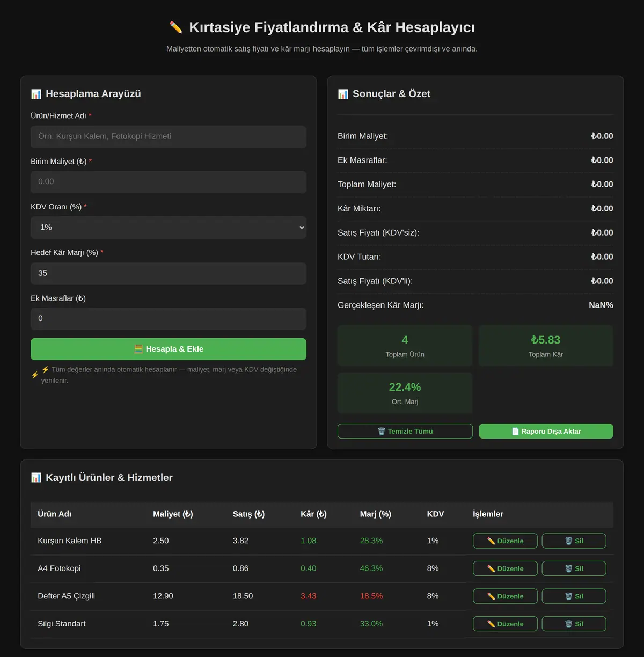Click the Ort. Marj stat card
Screen dimensions: 644x657
[405, 393]
